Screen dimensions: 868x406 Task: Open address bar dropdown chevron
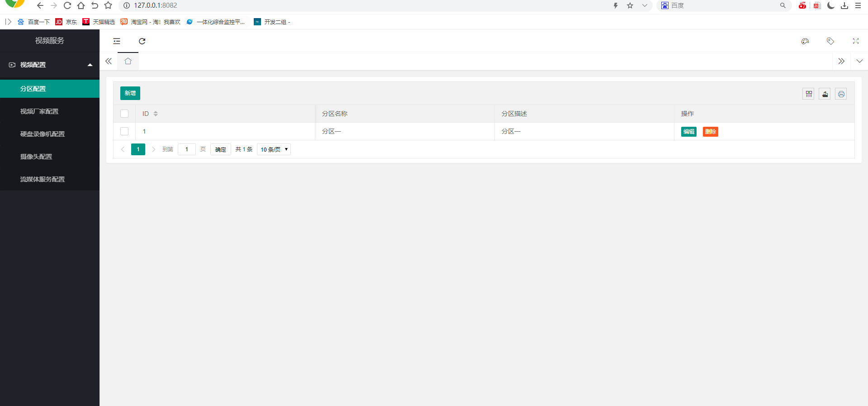tap(645, 5)
